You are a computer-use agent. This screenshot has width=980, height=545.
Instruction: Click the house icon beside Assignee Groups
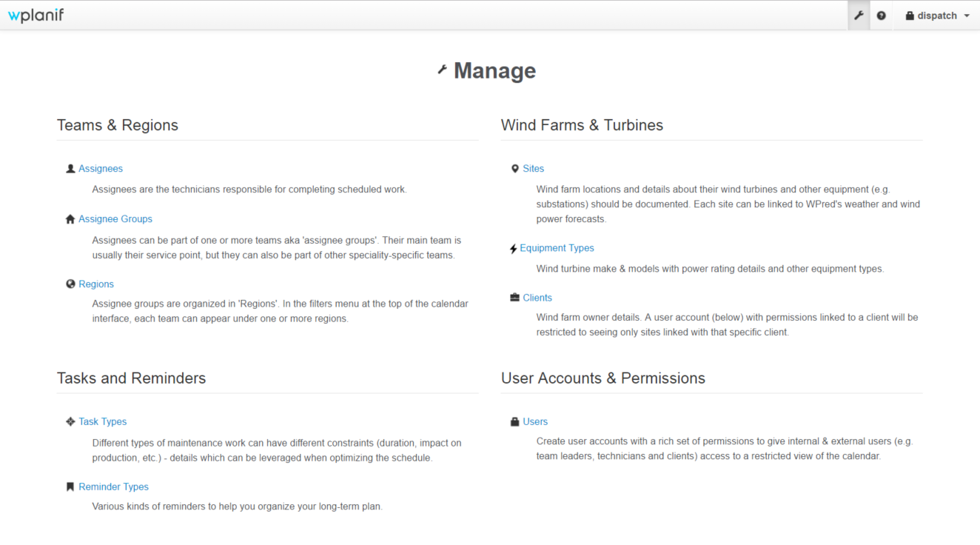(x=70, y=219)
